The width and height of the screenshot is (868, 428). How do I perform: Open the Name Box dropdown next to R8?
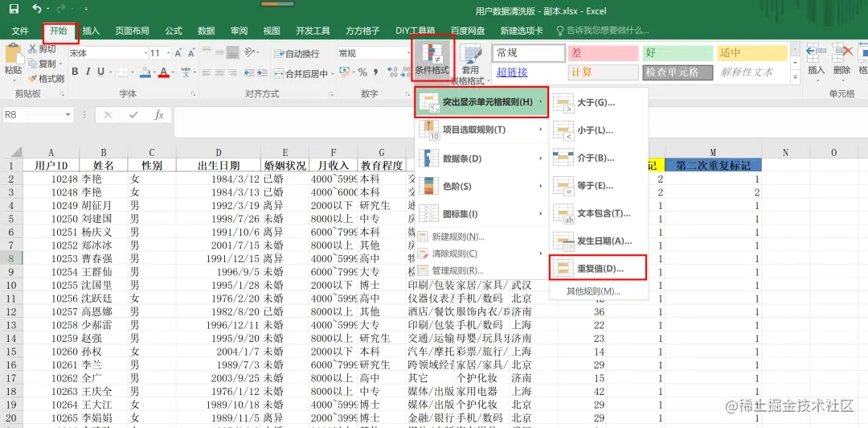pyautogui.click(x=68, y=115)
